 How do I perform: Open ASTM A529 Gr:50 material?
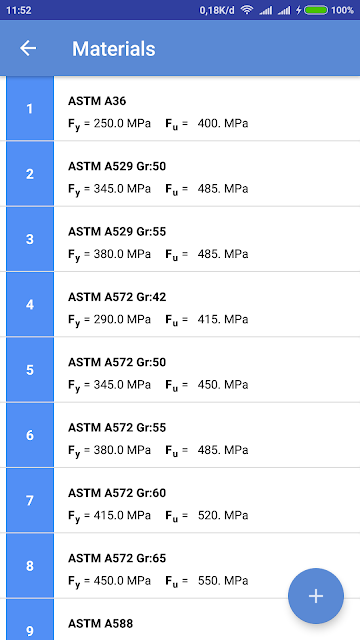[207, 174]
